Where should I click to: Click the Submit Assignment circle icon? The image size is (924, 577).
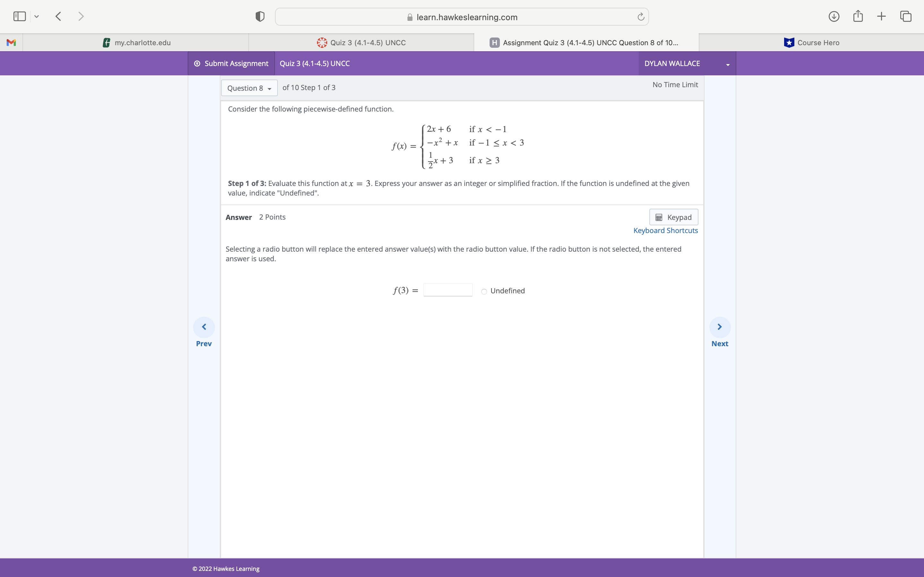(x=197, y=63)
